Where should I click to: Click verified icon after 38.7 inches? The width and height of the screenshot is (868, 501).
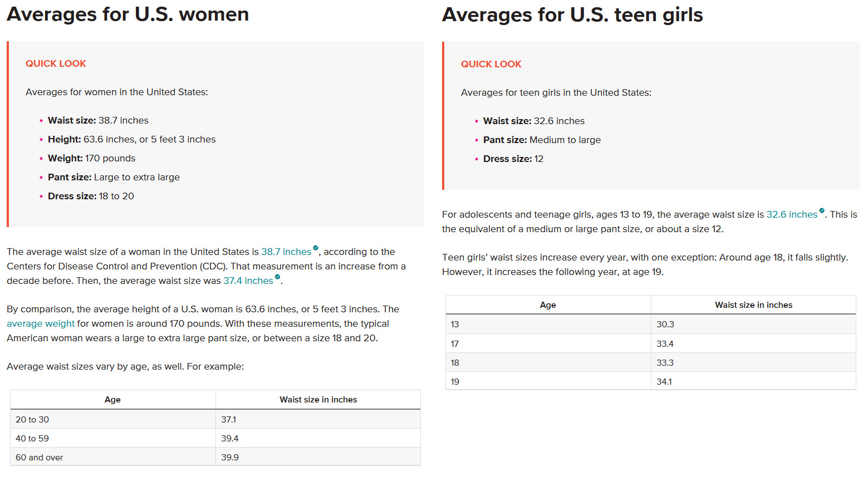point(316,248)
